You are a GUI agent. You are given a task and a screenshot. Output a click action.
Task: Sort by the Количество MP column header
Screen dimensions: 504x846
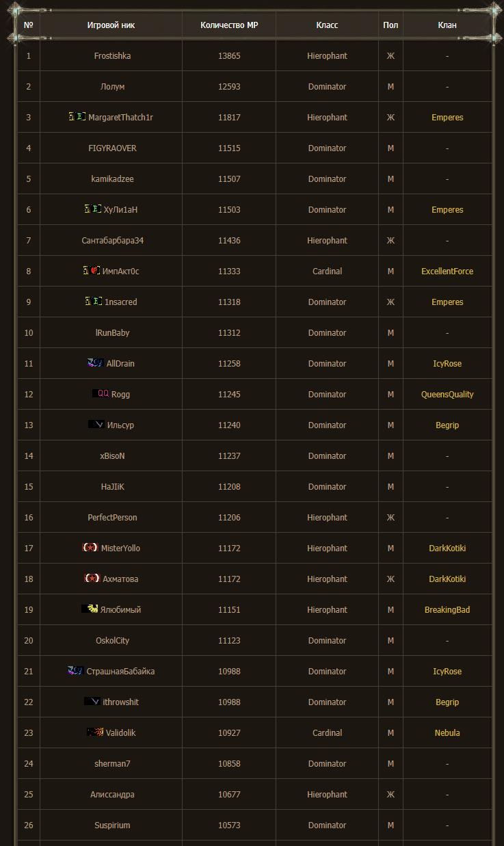click(229, 25)
